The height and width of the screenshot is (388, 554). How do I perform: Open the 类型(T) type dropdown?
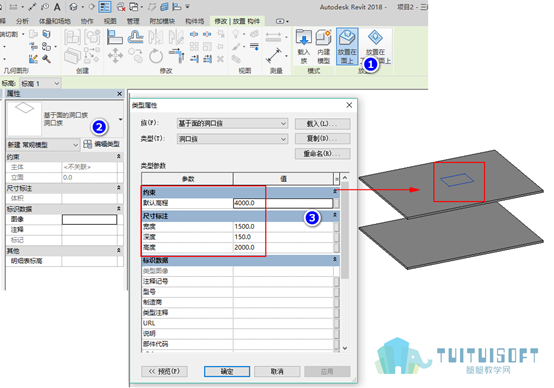tap(232, 139)
